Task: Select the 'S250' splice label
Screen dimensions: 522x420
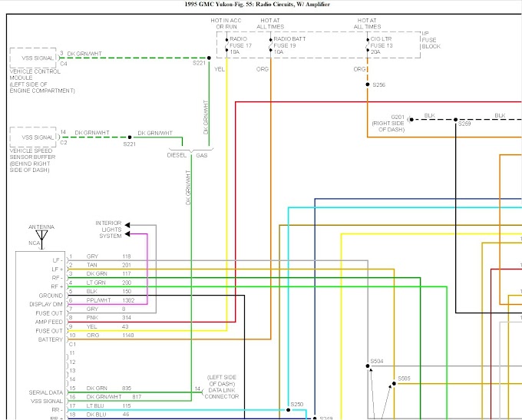Action: (297, 405)
